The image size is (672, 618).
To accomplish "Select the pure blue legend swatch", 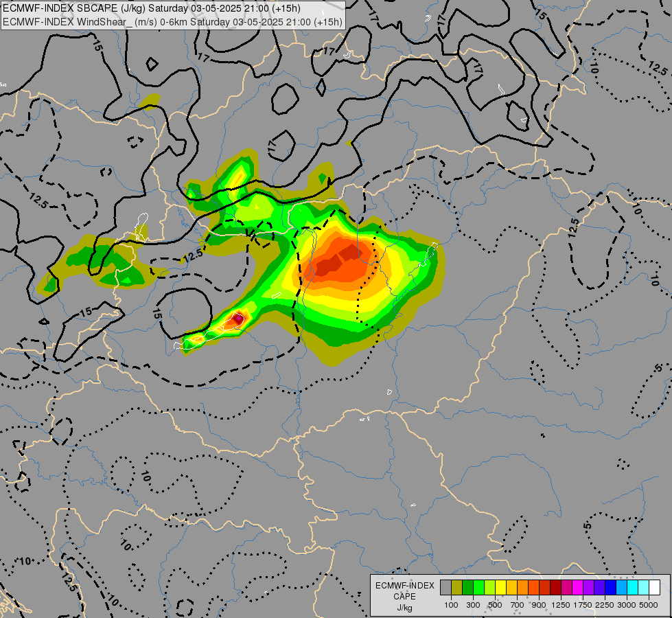I will [x=611, y=588].
